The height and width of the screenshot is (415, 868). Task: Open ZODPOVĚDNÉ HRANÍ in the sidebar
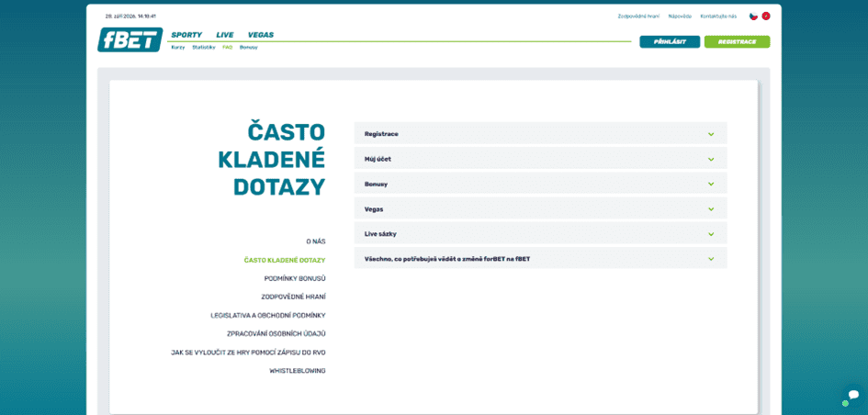tap(293, 297)
